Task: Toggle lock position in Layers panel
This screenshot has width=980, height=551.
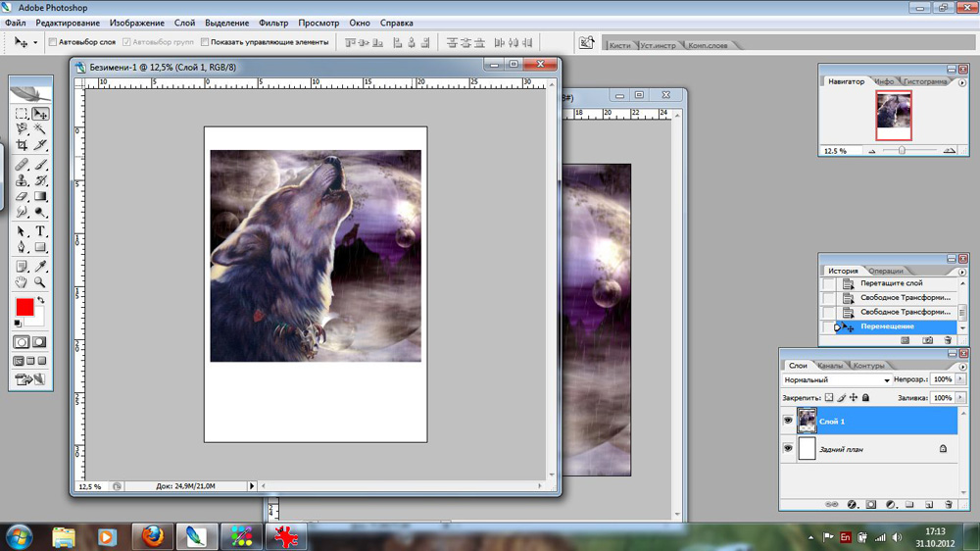Action: (x=854, y=397)
